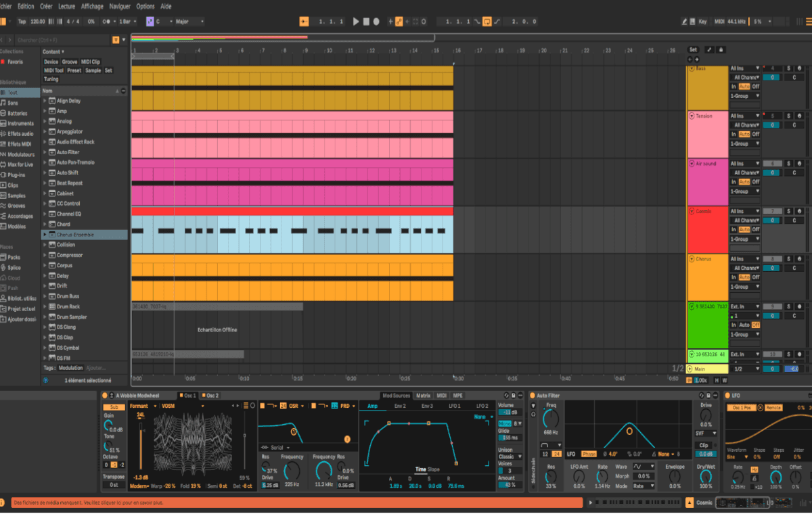Enable Draw Mode with the pencil icon

(684, 21)
